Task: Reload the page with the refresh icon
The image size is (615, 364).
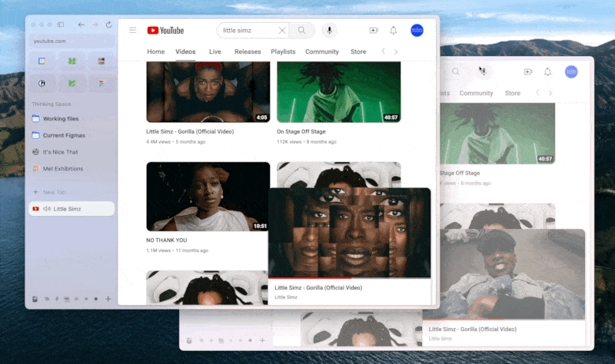Action: tap(108, 25)
